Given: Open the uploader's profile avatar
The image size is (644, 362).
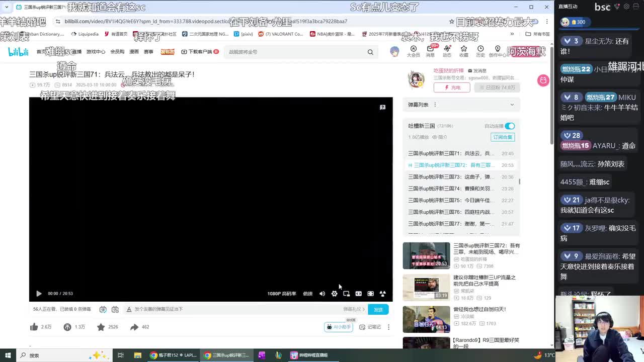Looking at the screenshot, I should click(416, 79).
